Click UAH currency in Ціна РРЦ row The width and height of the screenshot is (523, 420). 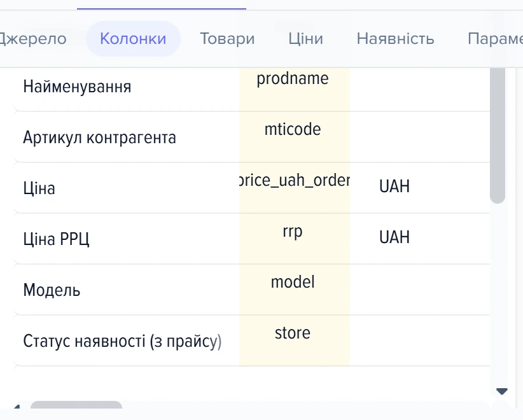pyautogui.click(x=394, y=237)
